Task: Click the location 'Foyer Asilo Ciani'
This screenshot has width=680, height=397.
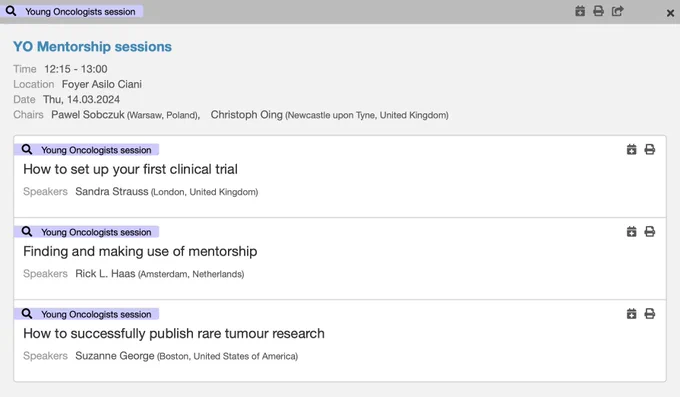Action: (102, 84)
